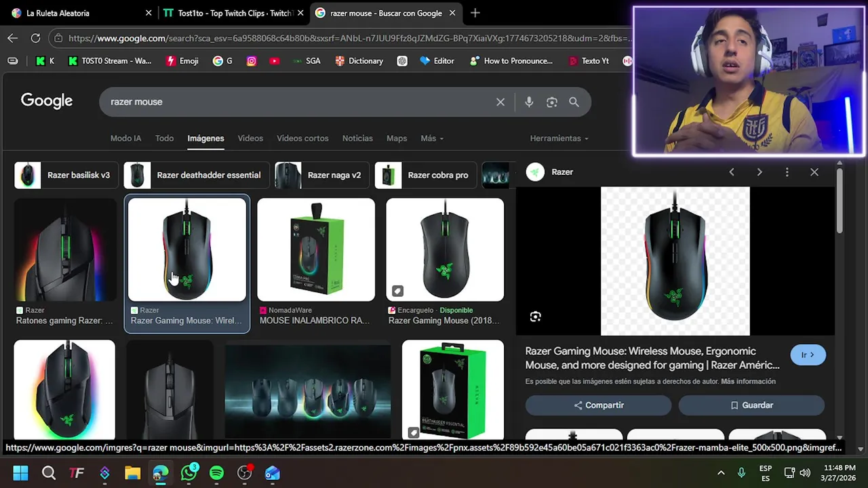Click the Guardar save button

coord(751,405)
